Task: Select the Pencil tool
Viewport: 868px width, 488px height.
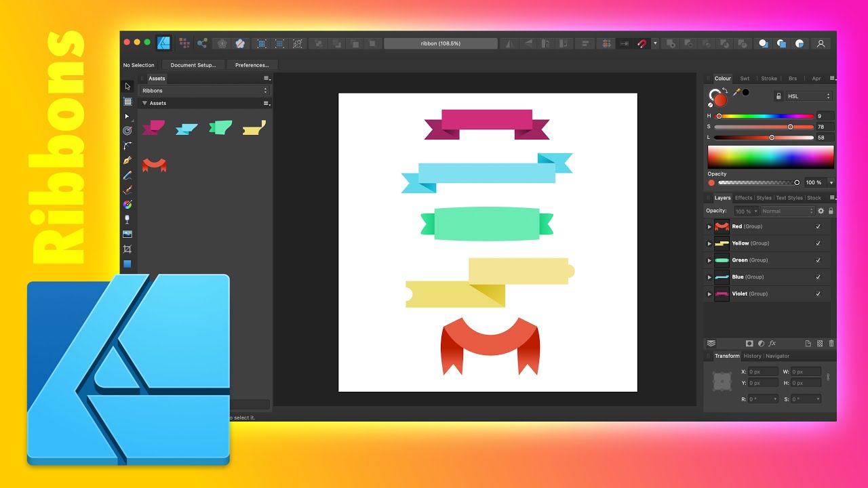Action: click(127, 176)
